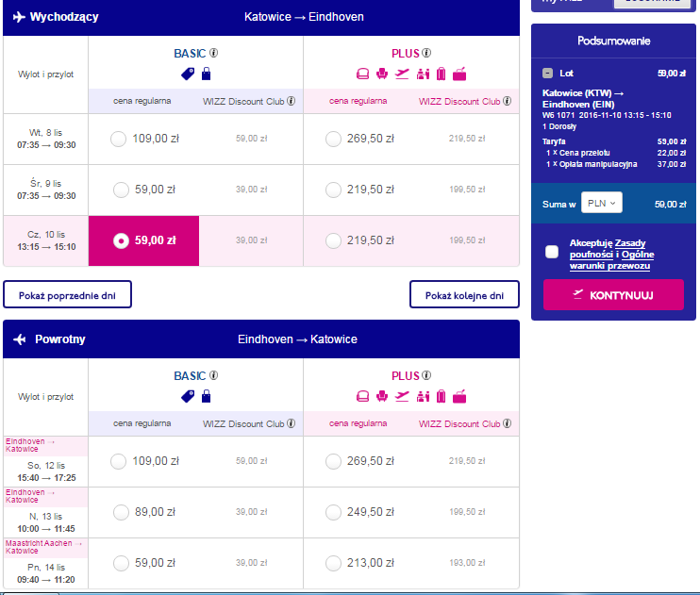Click the pink handbag icon under return PLUS
The image size is (700, 595).
coord(459,396)
